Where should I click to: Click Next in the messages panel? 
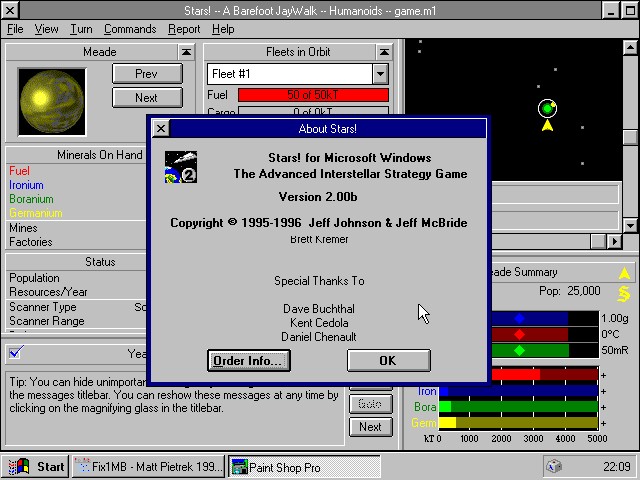(370, 427)
